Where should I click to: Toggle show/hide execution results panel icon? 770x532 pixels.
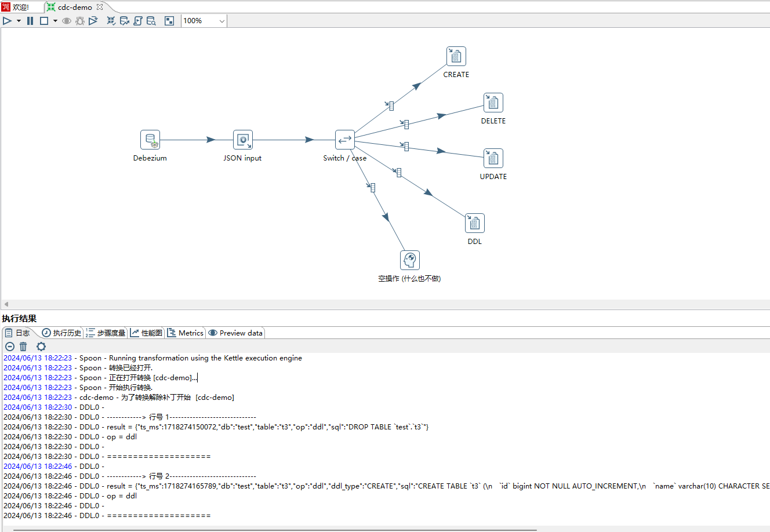tap(169, 21)
